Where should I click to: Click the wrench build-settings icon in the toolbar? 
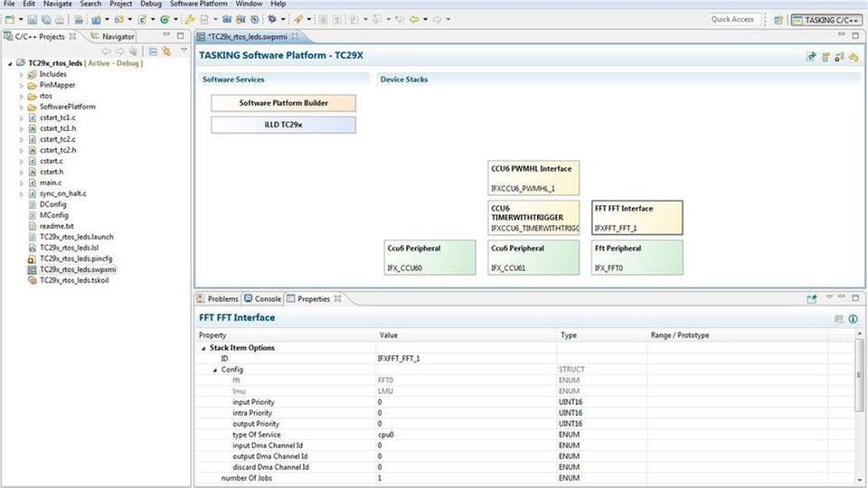click(190, 19)
